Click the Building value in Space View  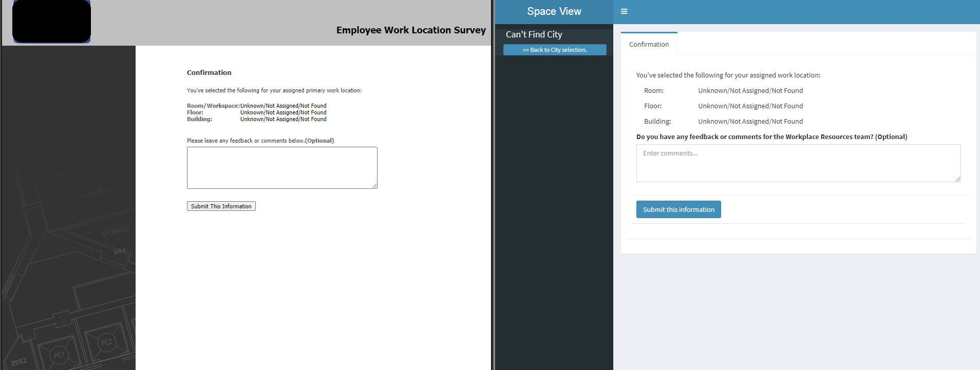coord(750,121)
